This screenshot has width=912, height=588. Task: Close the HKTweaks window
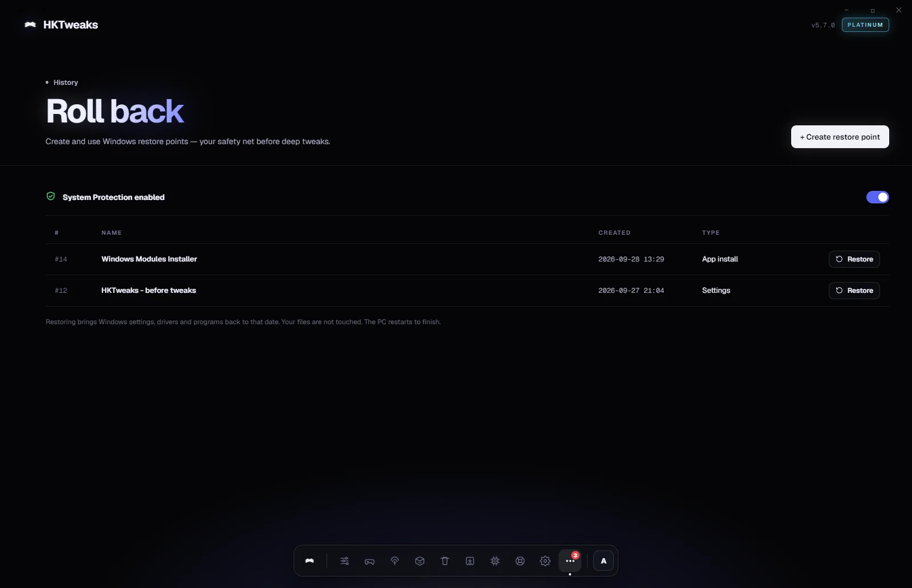899,10
